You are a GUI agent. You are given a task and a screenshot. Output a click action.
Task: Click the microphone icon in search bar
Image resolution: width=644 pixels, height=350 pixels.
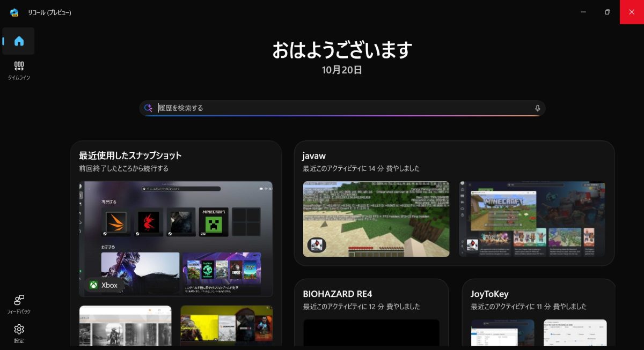(x=537, y=108)
